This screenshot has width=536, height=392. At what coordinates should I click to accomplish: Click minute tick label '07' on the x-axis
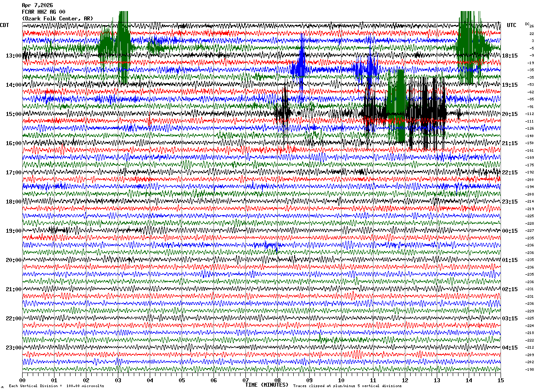pos(246,380)
